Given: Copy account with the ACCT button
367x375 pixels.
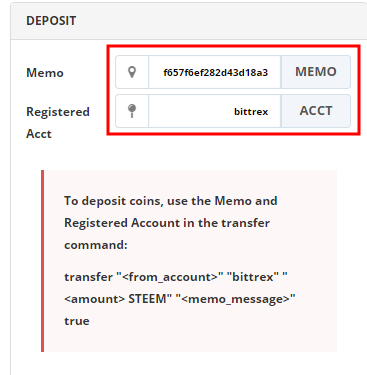Looking at the screenshot, I should [316, 111].
